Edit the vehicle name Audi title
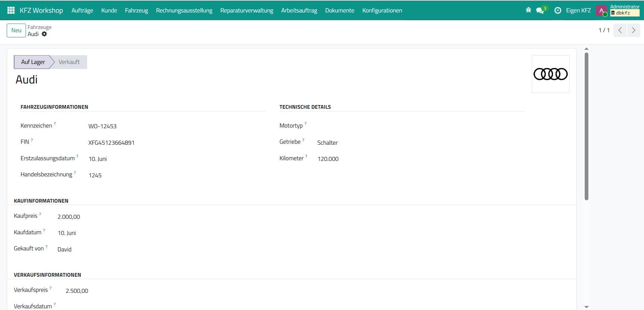Image resolution: width=644 pixels, height=310 pixels. 26,79
